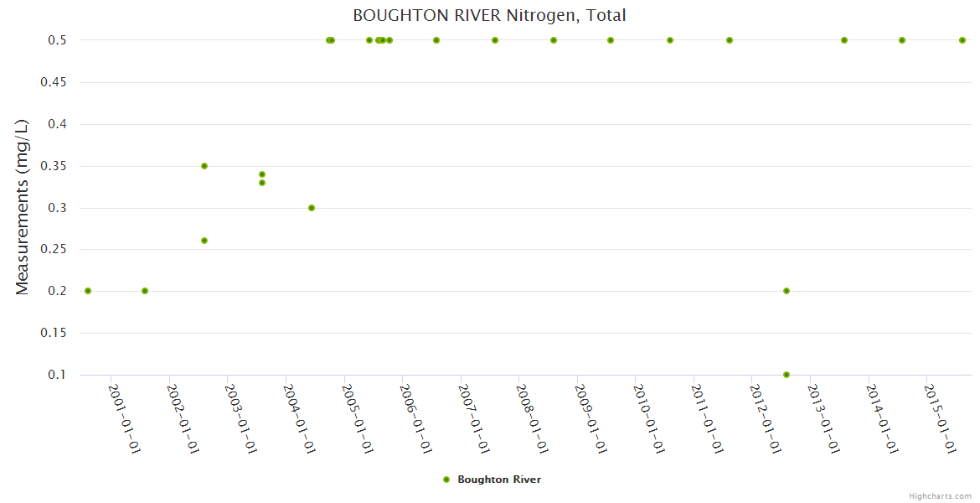Image resolution: width=980 pixels, height=503 pixels.
Task: Select the 0.5 mg/L point in mid-2013
Action: tap(844, 40)
